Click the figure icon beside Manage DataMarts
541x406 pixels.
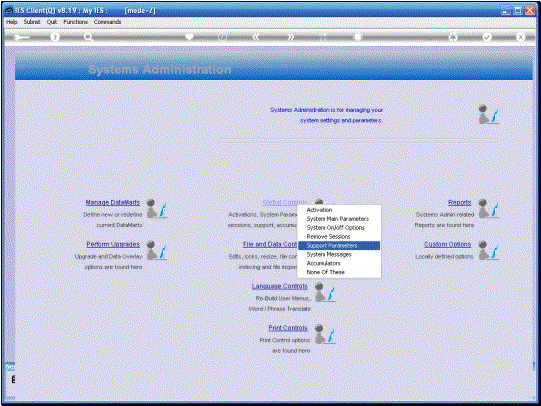(x=157, y=208)
